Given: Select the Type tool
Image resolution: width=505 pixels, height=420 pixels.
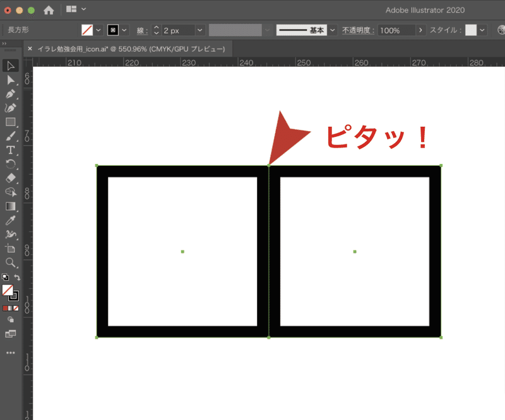Looking at the screenshot, I should click(11, 150).
